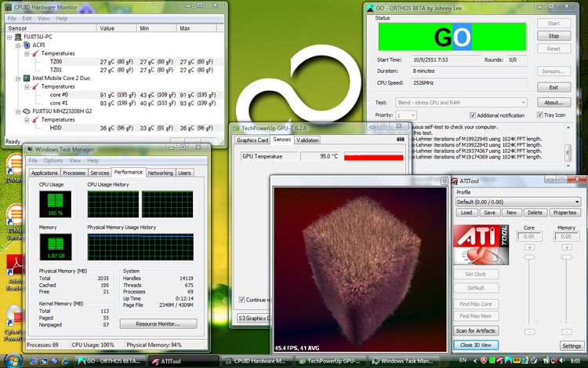Click the Memory clock slider handle
588x368 pixels.
(x=566, y=257)
